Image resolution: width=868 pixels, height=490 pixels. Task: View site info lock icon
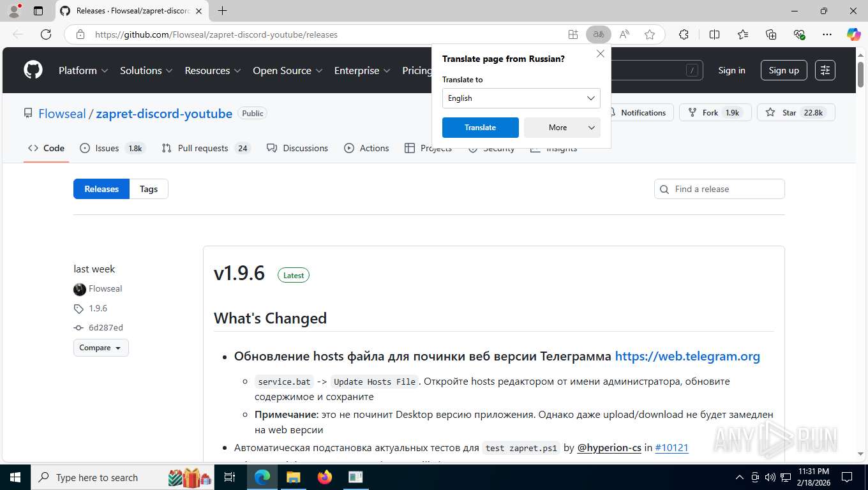point(80,34)
